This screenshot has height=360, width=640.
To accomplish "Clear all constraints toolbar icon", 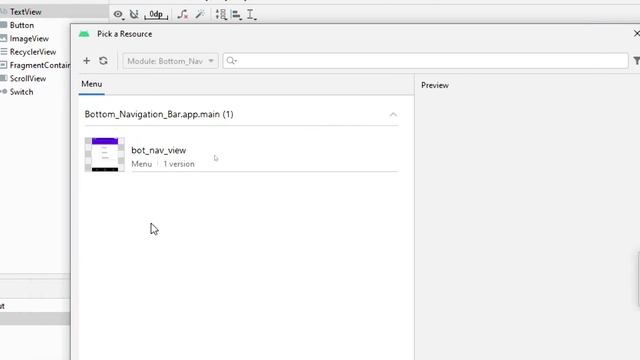I will coord(182,15).
